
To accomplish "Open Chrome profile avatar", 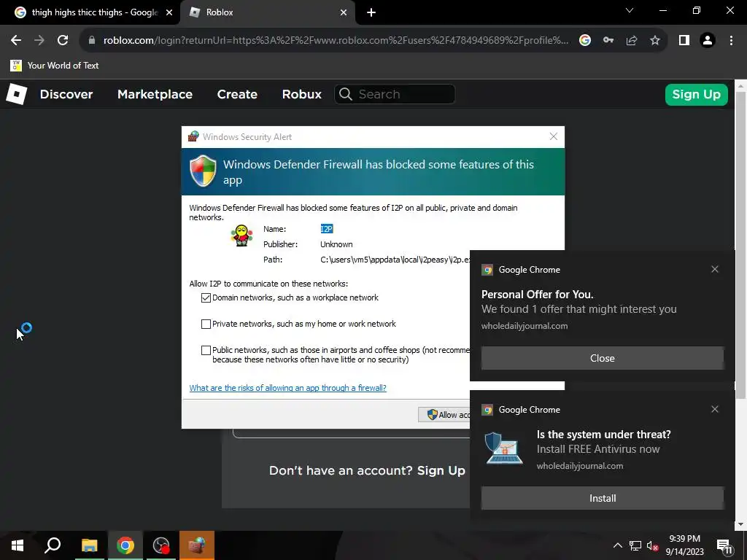I will pos(708,41).
